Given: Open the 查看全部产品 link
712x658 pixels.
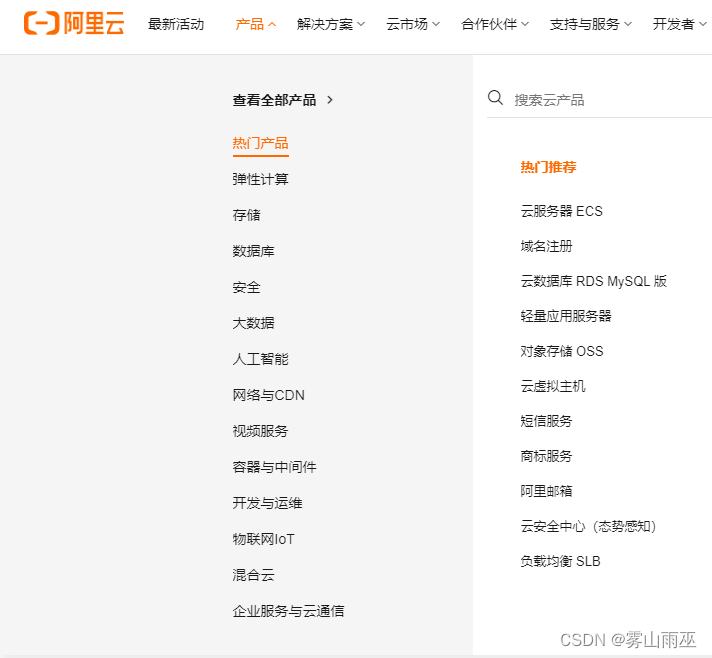Looking at the screenshot, I should tap(274, 100).
